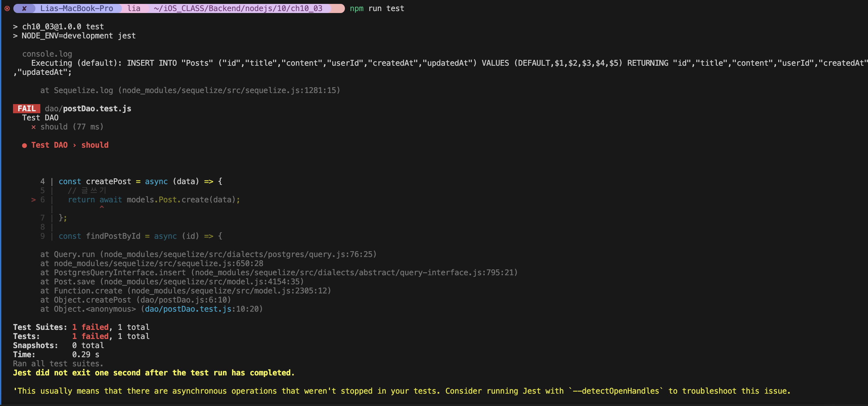Click red bullet before 'Test DAO › should'
Viewport: 868px width, 406px height.
24,145
